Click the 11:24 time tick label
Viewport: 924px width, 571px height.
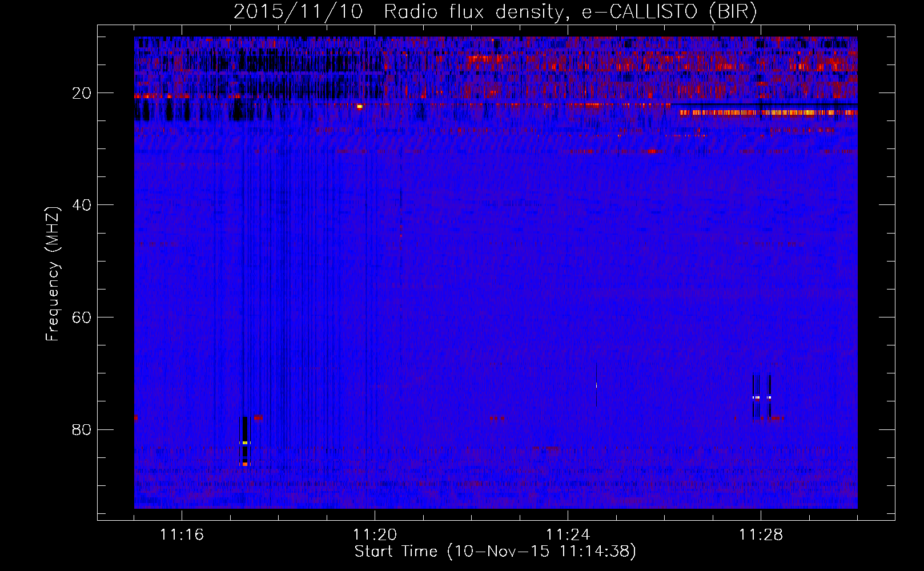point(568,535)
